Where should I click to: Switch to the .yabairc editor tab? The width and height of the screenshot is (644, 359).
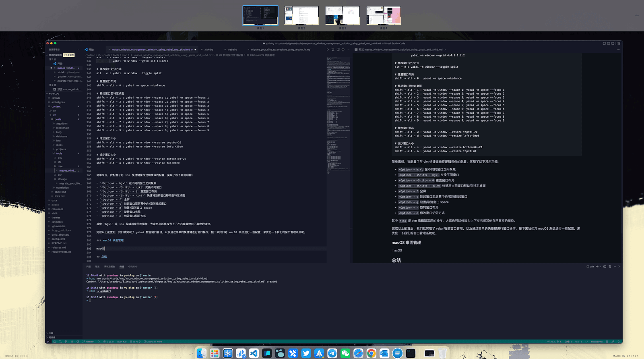(232, 50)
